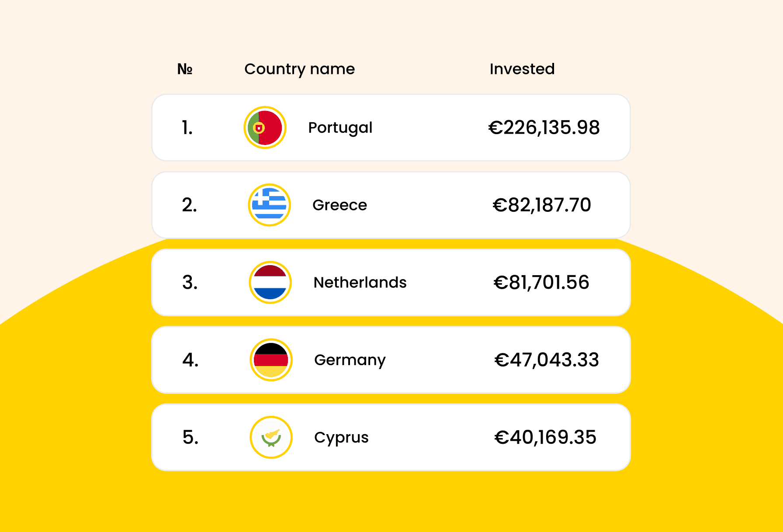The width and height of the screenshot is (783, 532).
Task: Click Netherlands' invested amount €81,701.56
Action: coord(541,283)
